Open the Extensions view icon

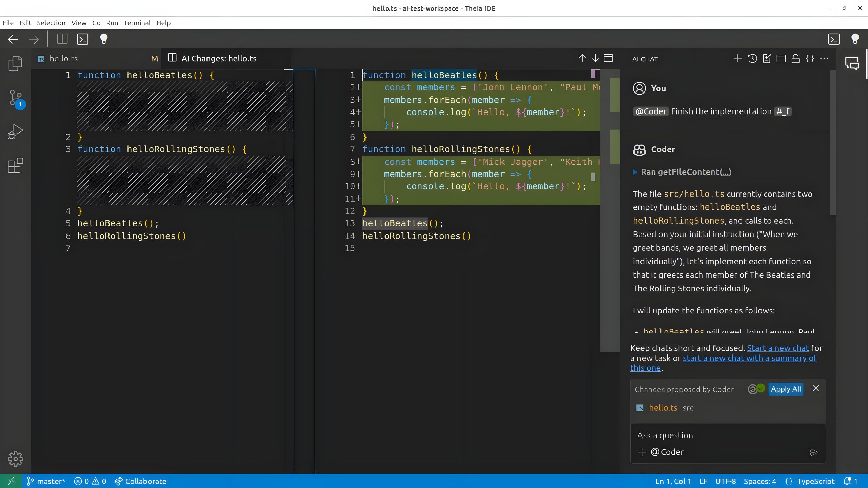pyautogui.click(x=15, y=165)
